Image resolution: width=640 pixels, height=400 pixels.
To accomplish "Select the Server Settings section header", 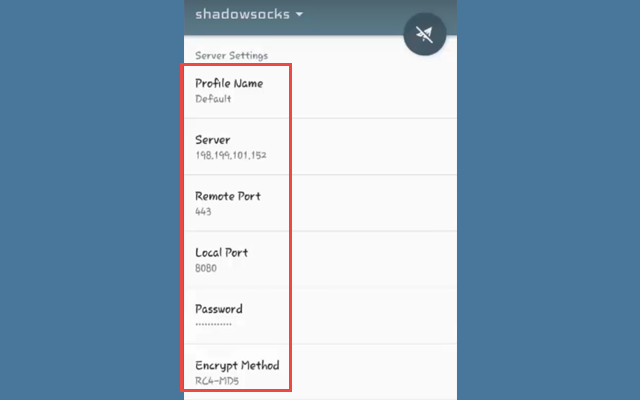I will (231, 55).
